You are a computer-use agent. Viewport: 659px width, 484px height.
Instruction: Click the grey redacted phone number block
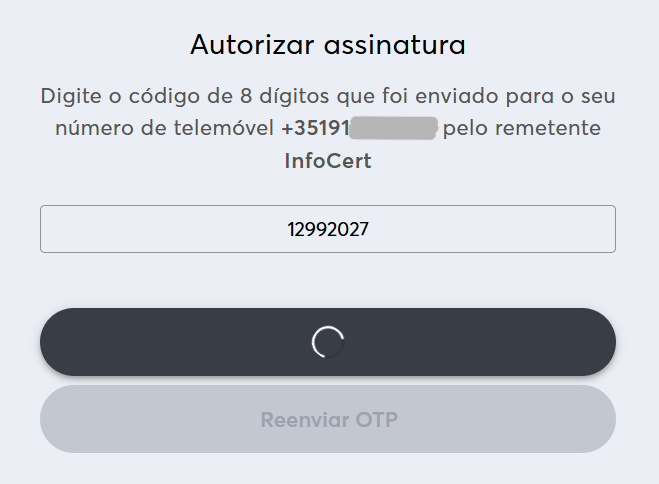(395, 129)
